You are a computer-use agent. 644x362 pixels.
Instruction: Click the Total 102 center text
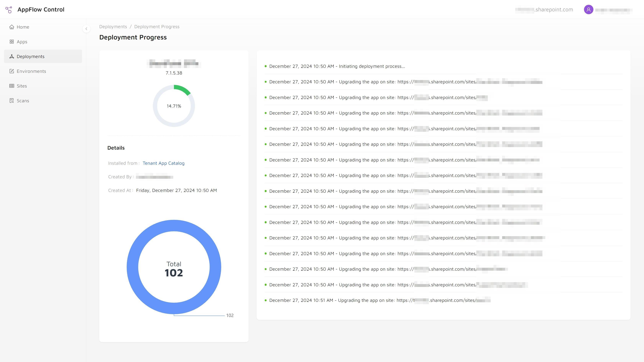(x=174, y=269)
